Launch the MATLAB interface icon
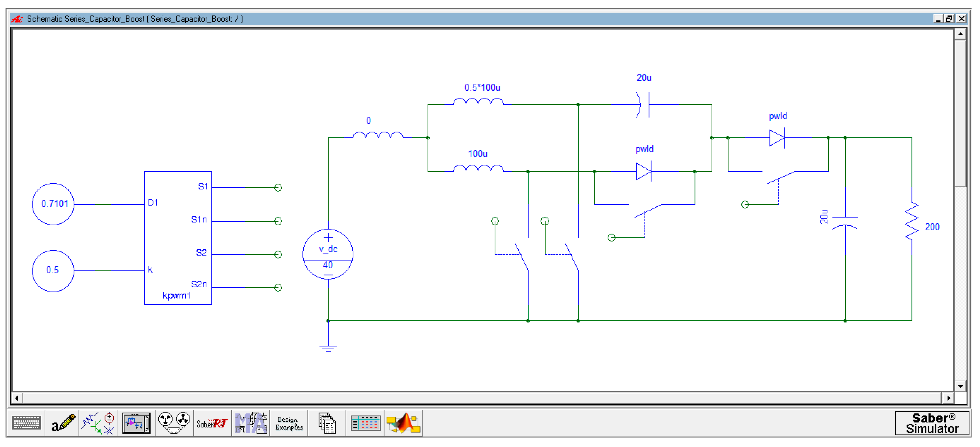 tap(403, 423)
